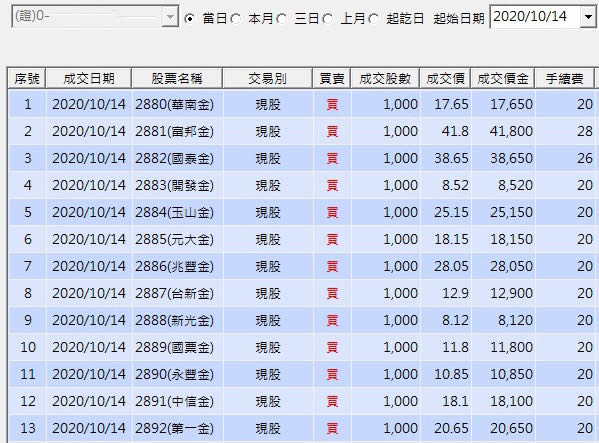This screenshot has height=443, width=599.
Task: Sort by 股票名稱 column header
Action: [177, 79]
